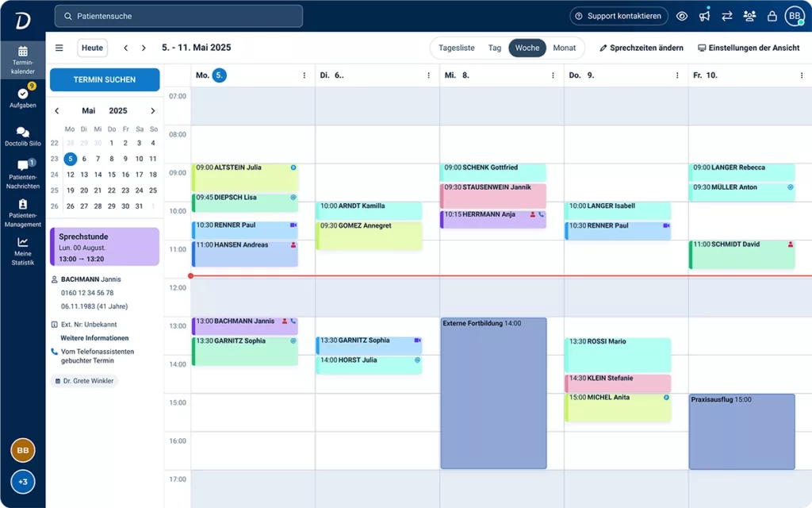
Task: Click the TERMIN SUCHEN button
Action: 105,79
